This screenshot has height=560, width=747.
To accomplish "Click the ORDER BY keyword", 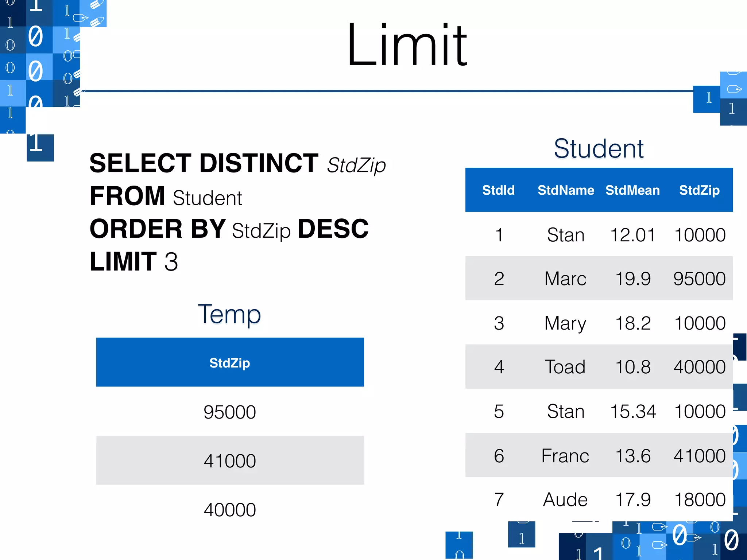I will pyautogui.click(x=158, y=229).
